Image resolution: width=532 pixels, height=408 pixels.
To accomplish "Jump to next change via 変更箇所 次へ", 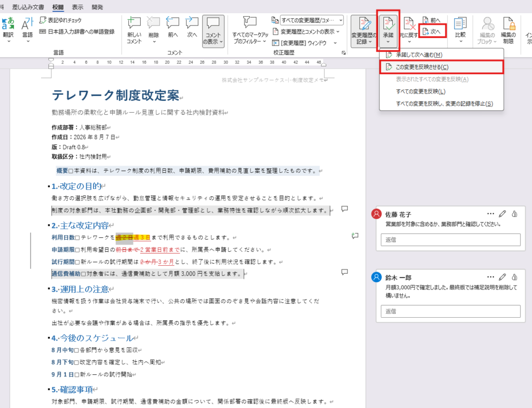I will point(432,32).
